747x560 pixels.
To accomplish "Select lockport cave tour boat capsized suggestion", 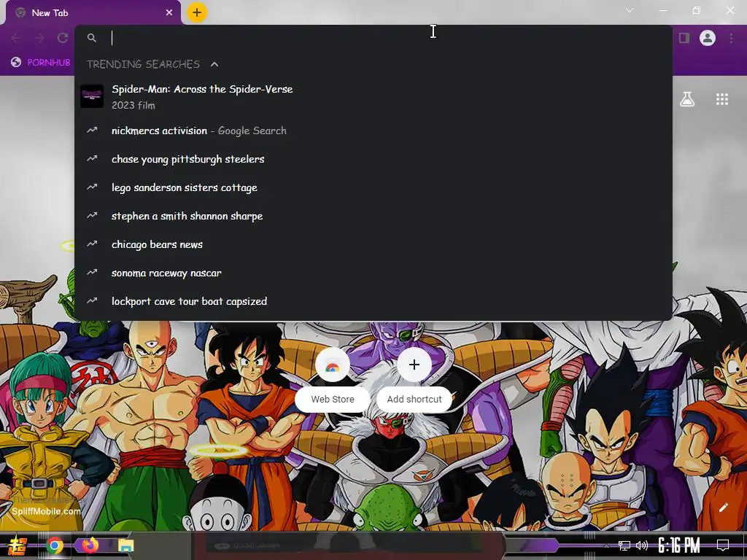I will pos(373,301).
